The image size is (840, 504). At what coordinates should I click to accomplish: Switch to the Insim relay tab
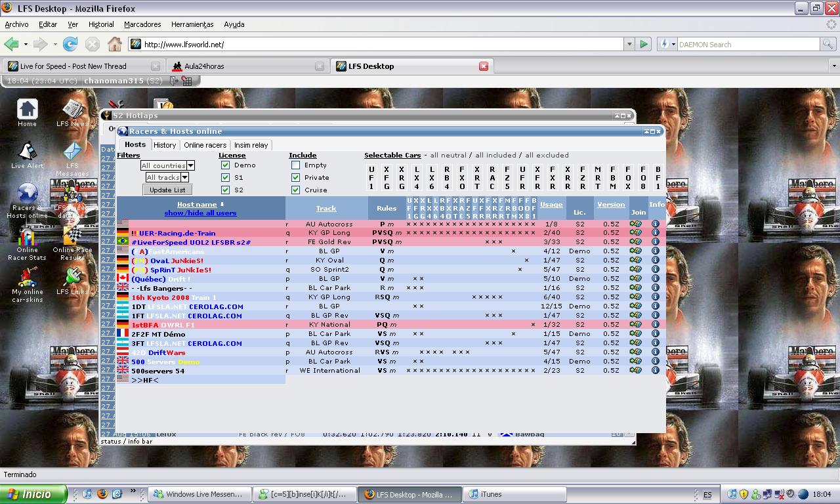tap(251, 145)
